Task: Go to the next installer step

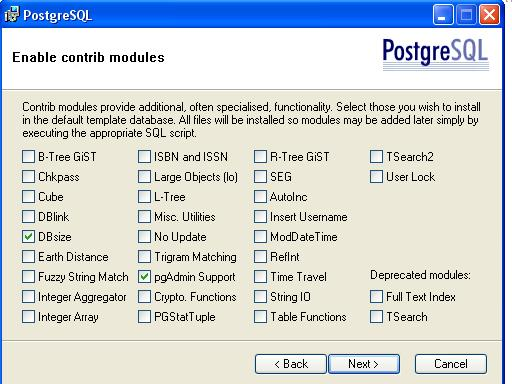Action: coord(364,364)
